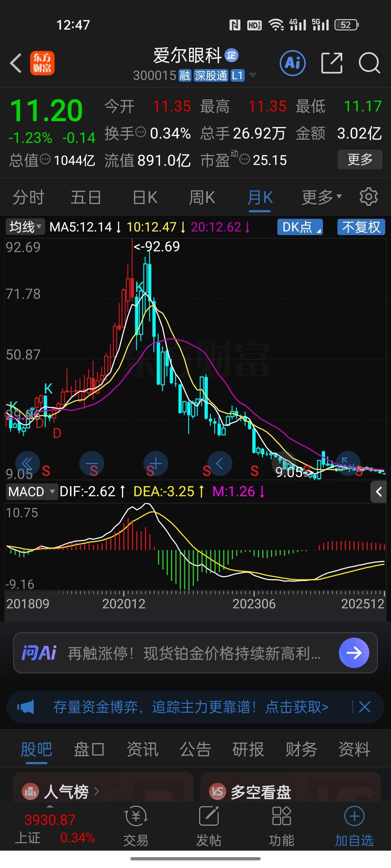Open the 均线 indicator dropdown

point(25,227)
